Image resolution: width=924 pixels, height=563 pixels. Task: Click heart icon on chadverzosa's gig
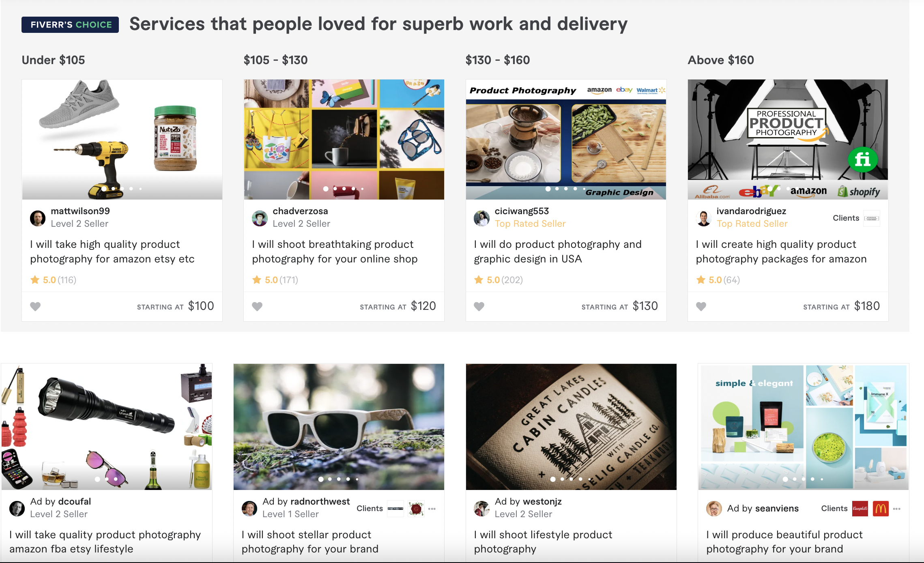257,306
